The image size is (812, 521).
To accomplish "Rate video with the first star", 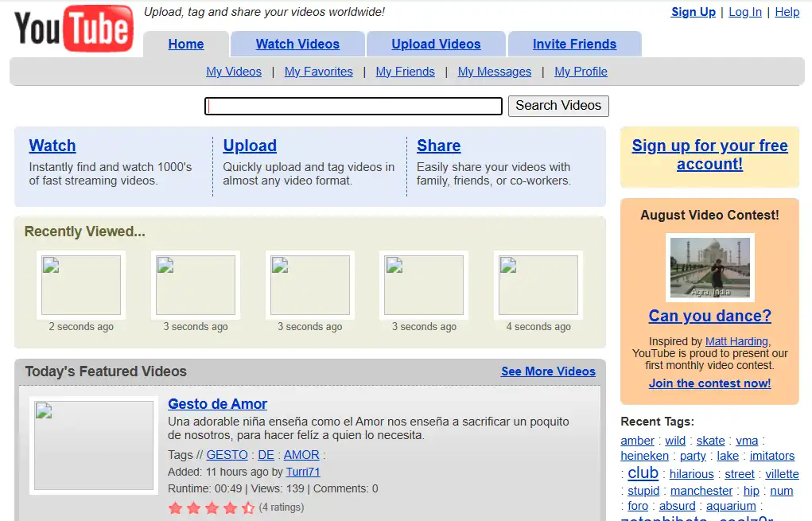I will pos(176,507).
